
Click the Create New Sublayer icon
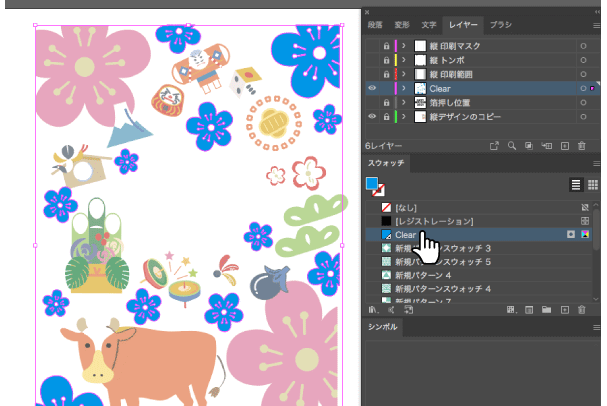(546, 146)
